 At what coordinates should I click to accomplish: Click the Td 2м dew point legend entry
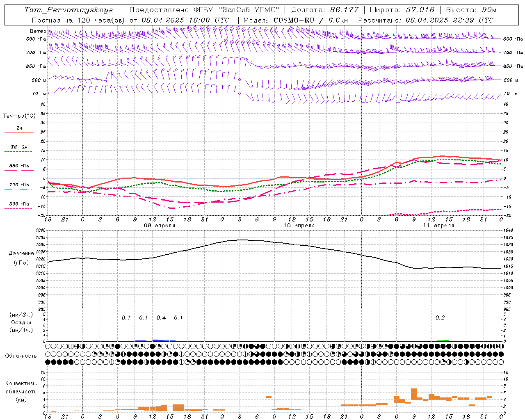[19, 147]
